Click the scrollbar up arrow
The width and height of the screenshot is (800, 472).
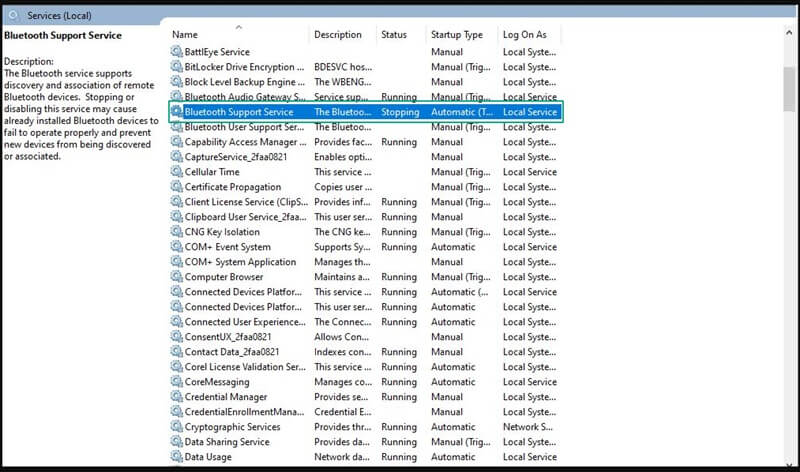(x=789, y=32)
